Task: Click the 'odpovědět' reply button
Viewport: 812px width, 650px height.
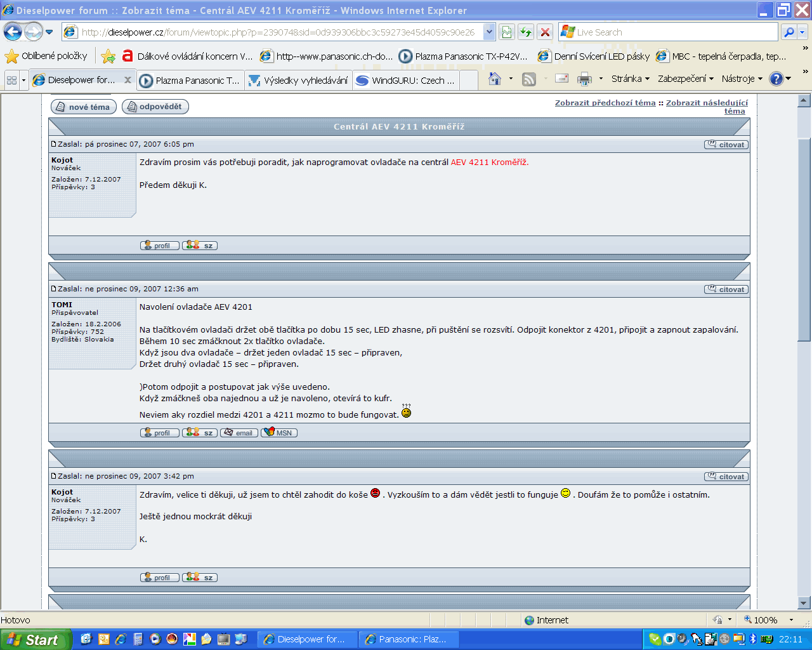Action: coord(155,107)
